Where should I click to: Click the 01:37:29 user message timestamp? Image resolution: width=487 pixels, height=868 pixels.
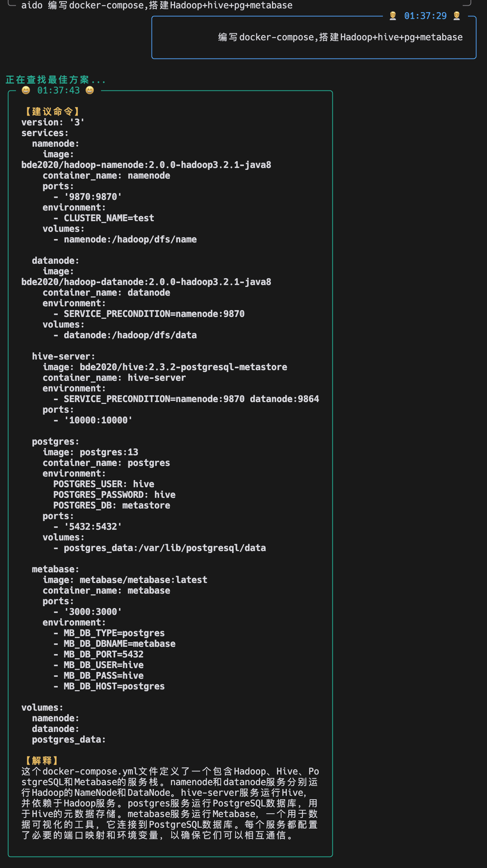coord(425,16)
